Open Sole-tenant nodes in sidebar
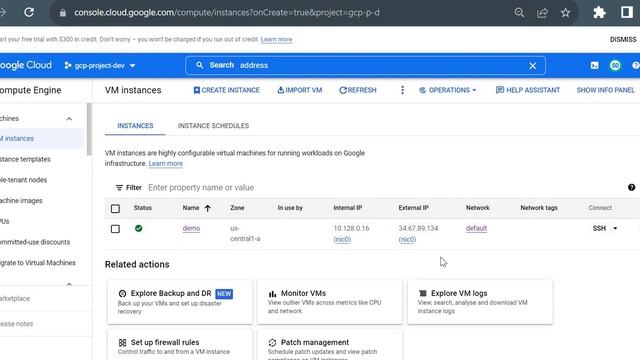The image size is (640, 360). coord(23,180)
